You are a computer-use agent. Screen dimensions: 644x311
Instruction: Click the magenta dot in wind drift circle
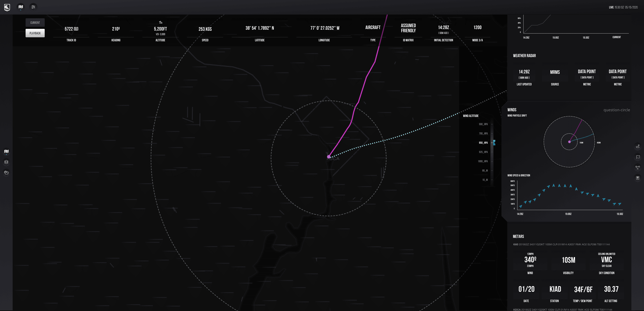pos(569,142)
